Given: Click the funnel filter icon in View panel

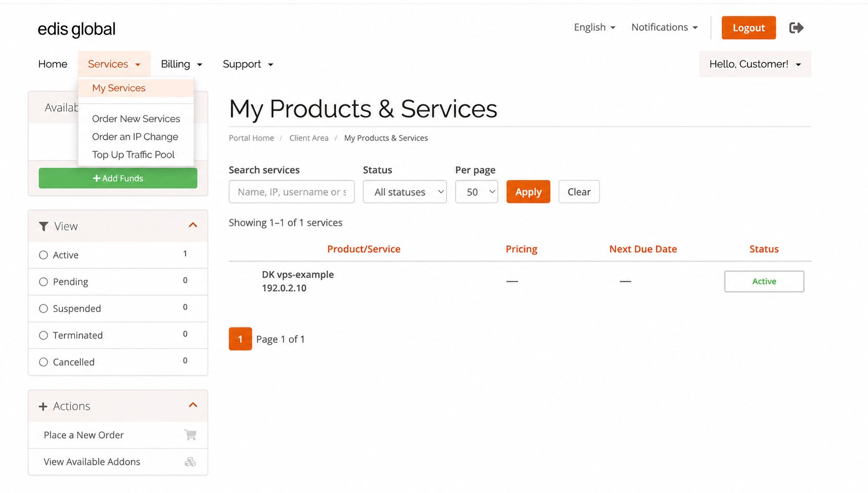Looking at the screenshot, I should (44, 226).
